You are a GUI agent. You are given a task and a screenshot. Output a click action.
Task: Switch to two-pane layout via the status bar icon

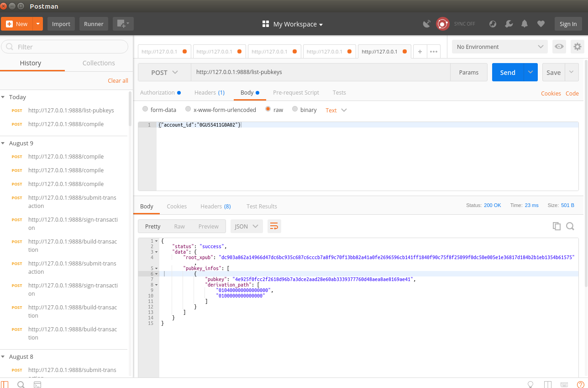pyautogui.click(x=547, y=384)
